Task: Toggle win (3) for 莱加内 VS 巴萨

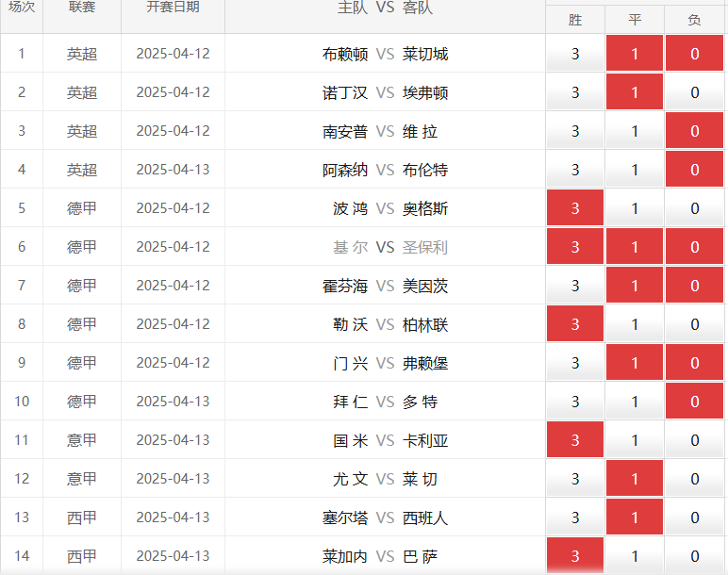Action: pyautogui.click(x=575, y=555)
